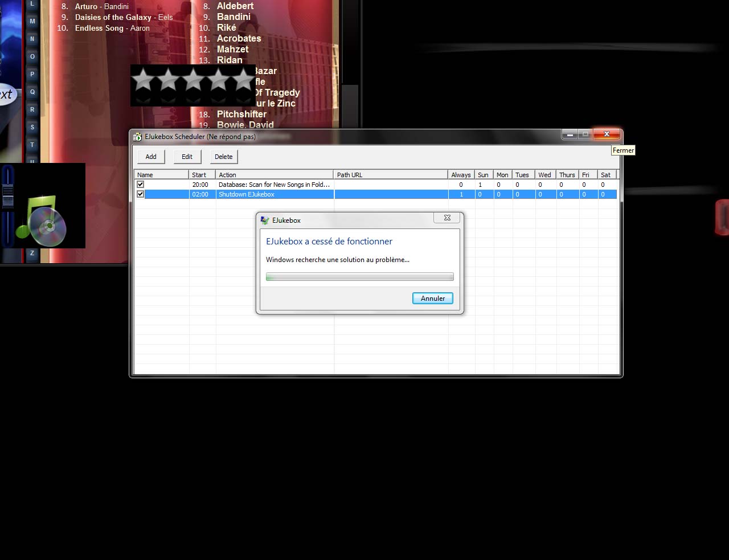Viewport: 729px width, 560px height.
Task: Click the Always column header
Action: coord(461,175)
